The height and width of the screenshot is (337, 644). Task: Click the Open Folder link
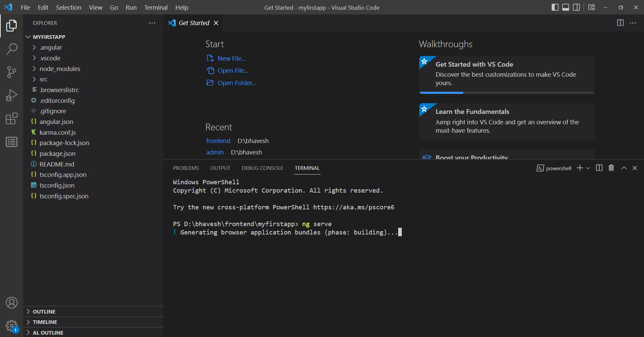coord(237,83)
